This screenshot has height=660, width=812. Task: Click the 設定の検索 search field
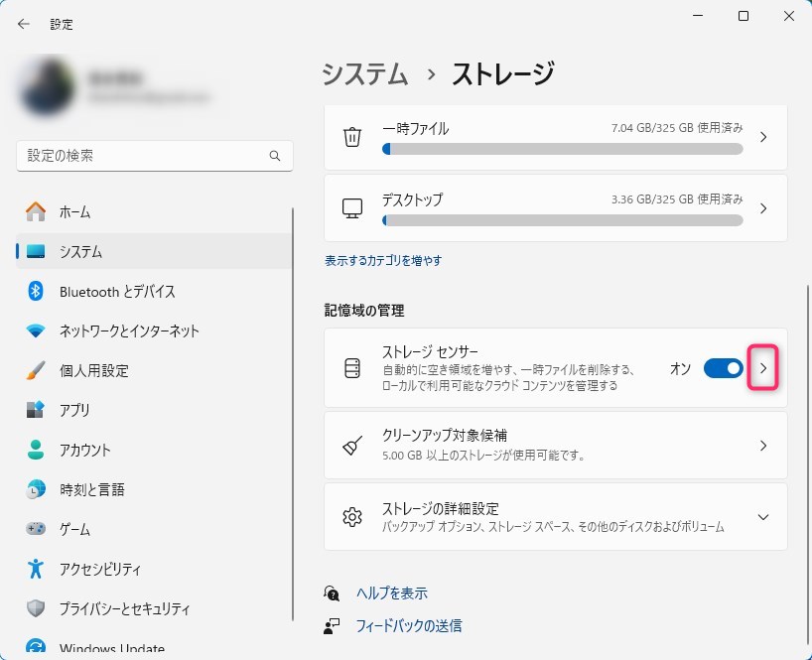point(144,157)
